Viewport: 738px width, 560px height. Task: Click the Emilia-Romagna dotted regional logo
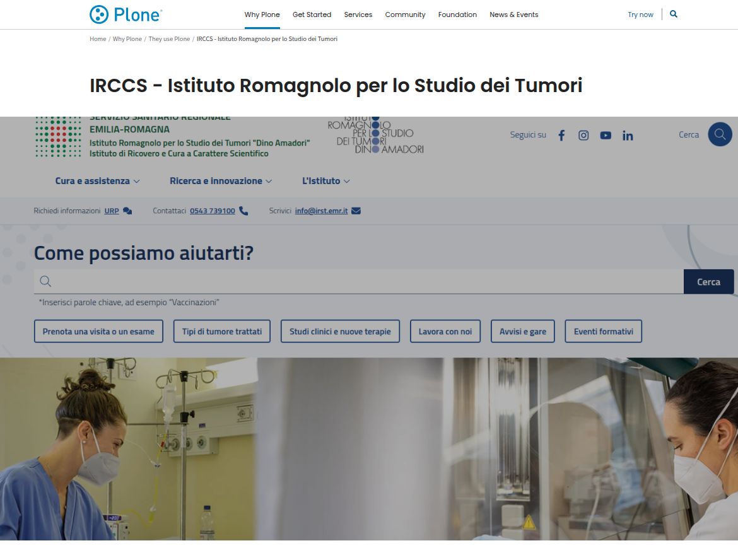58,137
